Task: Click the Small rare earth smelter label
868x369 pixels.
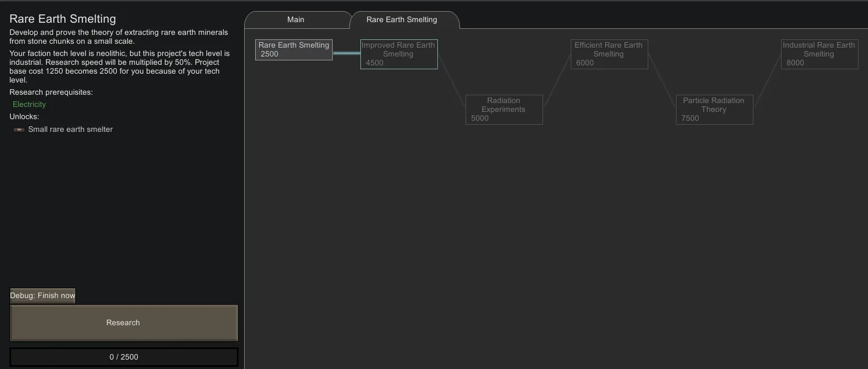Action: pos(70,130)
